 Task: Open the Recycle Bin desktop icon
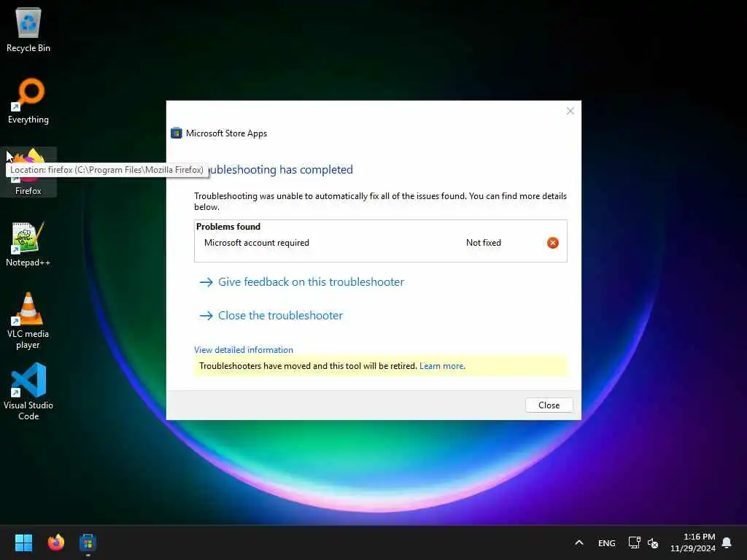point(28,29)
